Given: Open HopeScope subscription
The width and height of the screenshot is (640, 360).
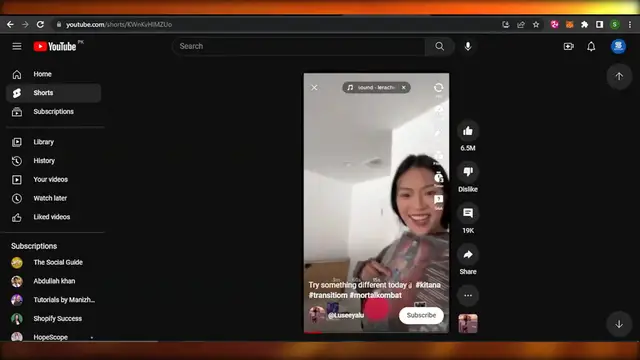Looking at the screenshot, I should pos(53,337).
